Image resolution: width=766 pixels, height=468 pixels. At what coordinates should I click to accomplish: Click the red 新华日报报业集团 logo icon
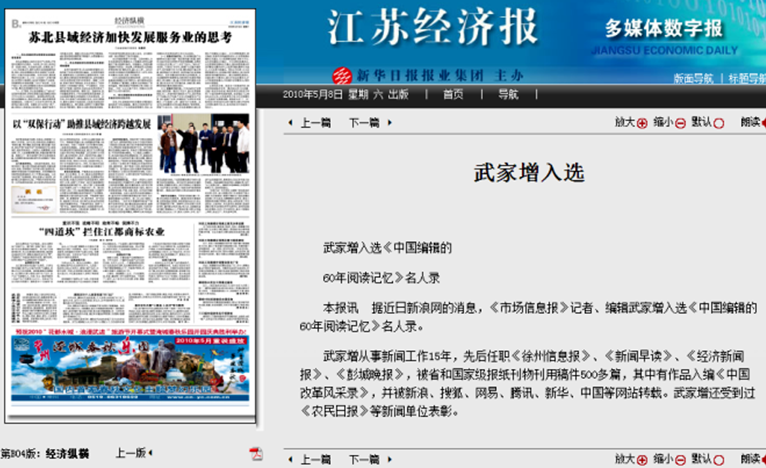tap(342, 76)
